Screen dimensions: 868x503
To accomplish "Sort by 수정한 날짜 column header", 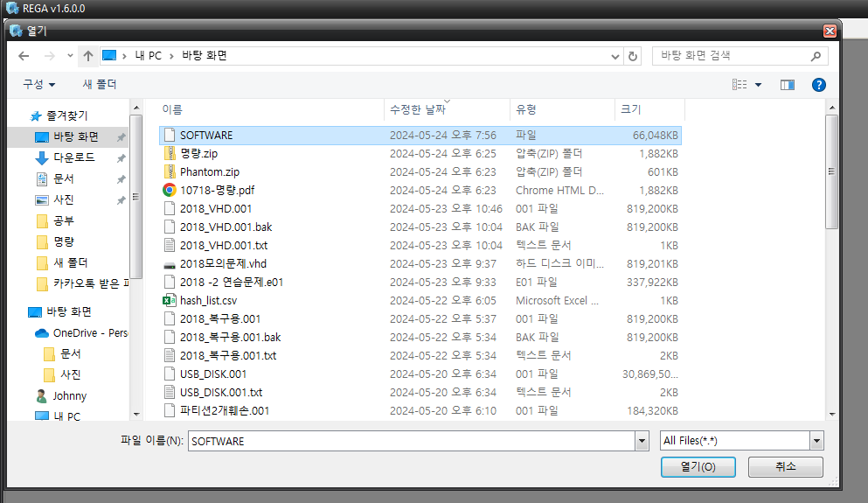I will [x=418, y=109].
